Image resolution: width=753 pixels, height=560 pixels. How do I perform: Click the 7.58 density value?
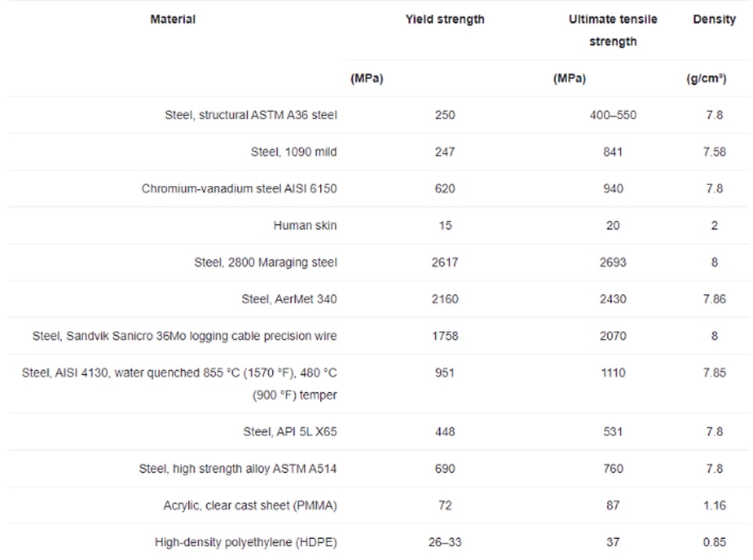click(714, 152)
